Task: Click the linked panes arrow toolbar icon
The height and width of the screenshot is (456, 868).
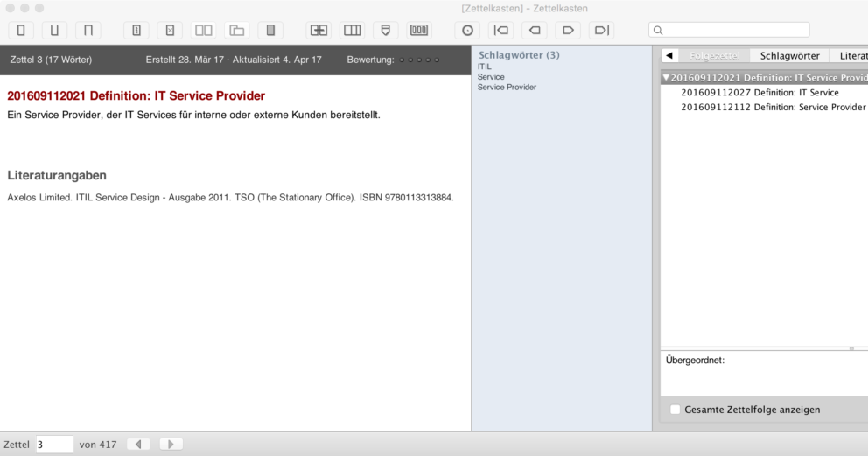Action: [x=318, y=30]
